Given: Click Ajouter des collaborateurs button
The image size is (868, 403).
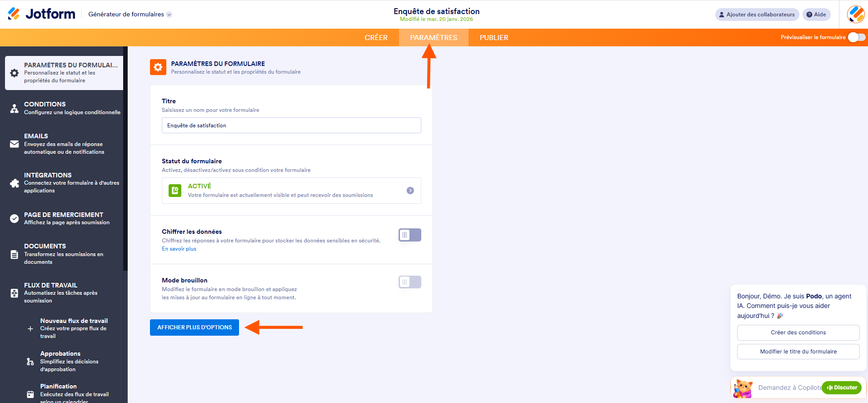Looking at the screenshot, I should [757, 15].
